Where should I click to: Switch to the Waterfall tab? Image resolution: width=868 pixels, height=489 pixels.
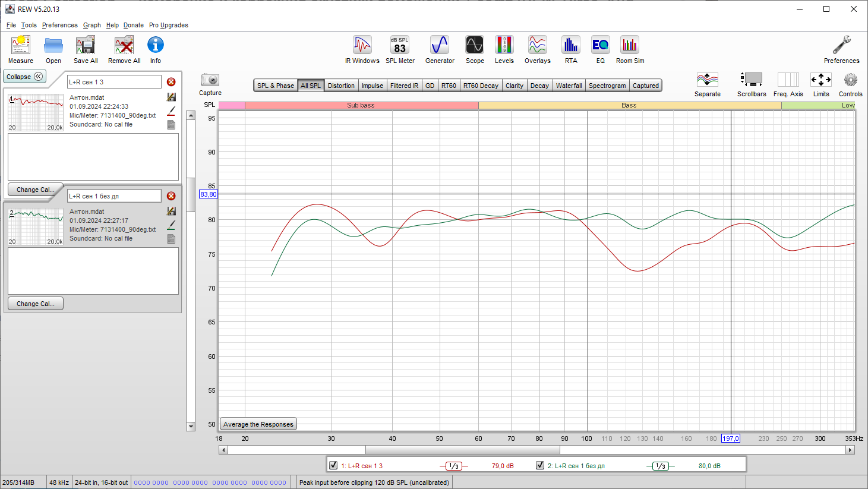click(x=569, y=86)
